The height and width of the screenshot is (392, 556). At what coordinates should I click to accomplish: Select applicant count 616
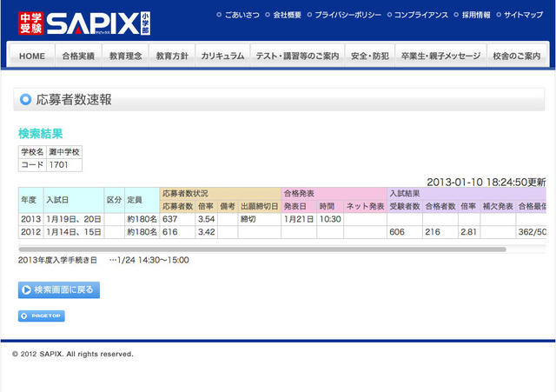coord(177,232)
